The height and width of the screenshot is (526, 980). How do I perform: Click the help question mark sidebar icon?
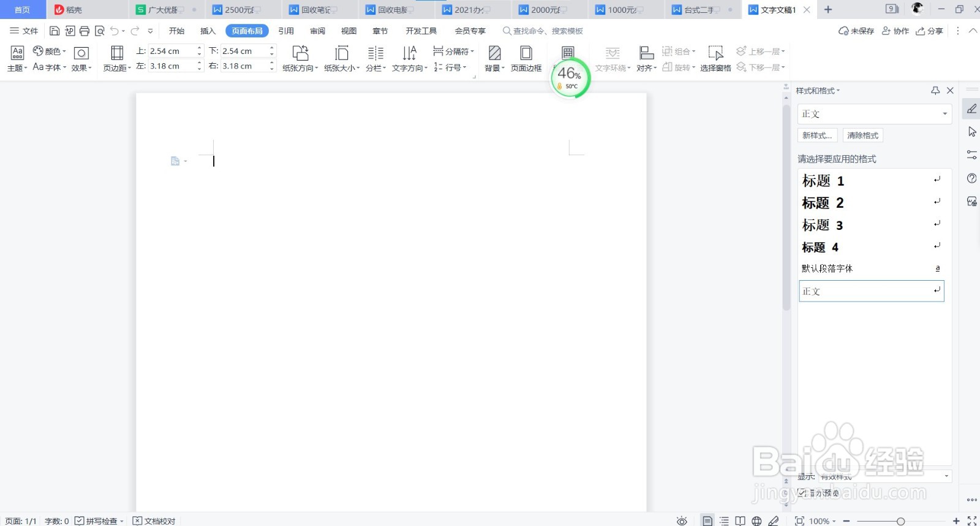tap(971, 178)
